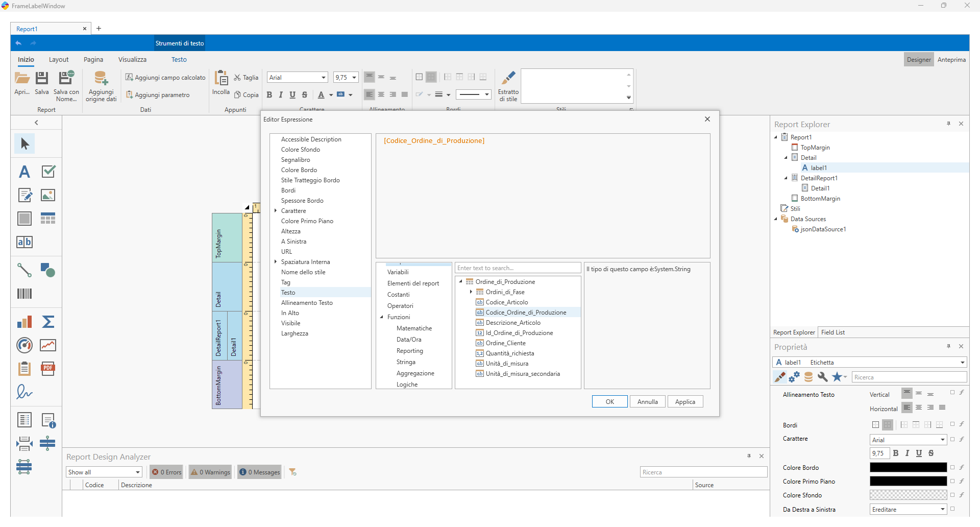Click the OK button in expression editor
Image resolution: width=980 pixels, height=527 pixels.
(x=610, y=402)
